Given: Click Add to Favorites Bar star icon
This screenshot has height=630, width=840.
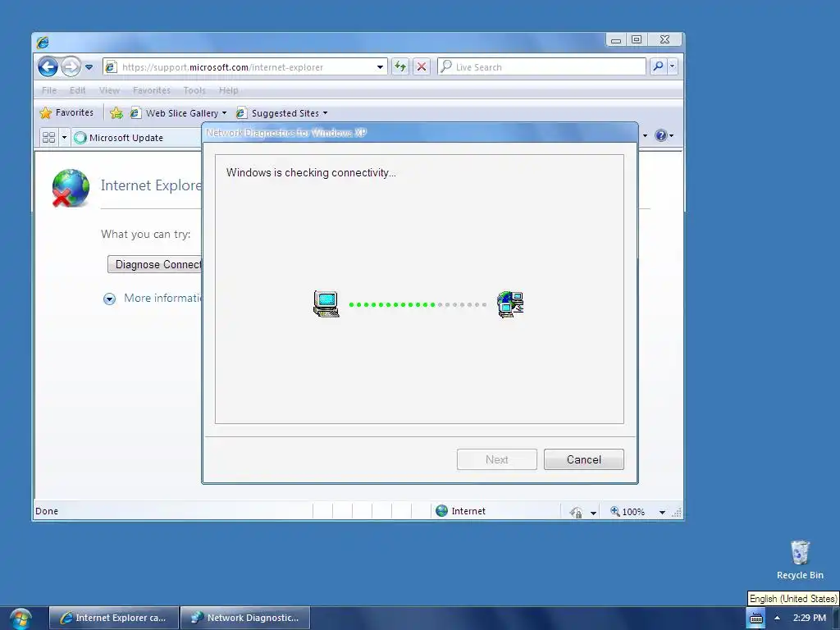Looking at the screenshot, I should tap(116, 112).
